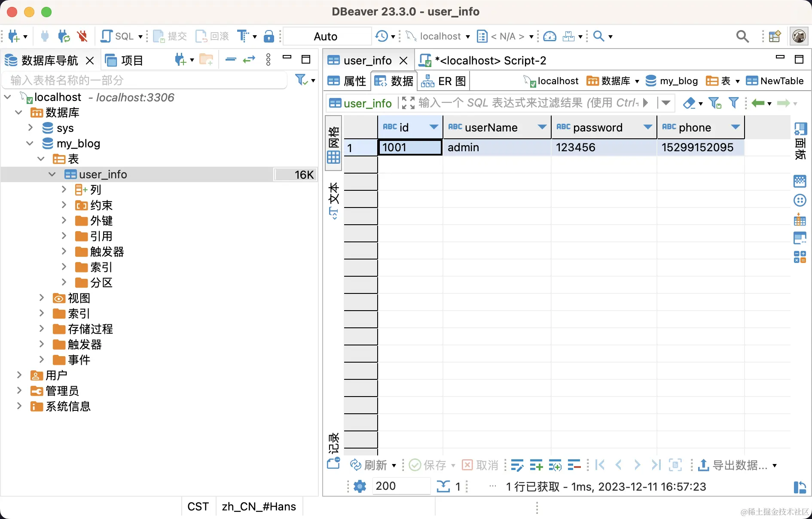Select the phone cell 15299152095

pyautogui.click(x=700, y=147)
